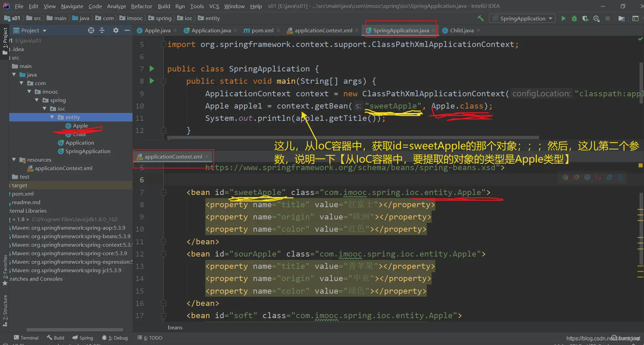Start debugging with the bug icon
The height and width of the screenshot is (345, 644).
[x=574, y=18]
